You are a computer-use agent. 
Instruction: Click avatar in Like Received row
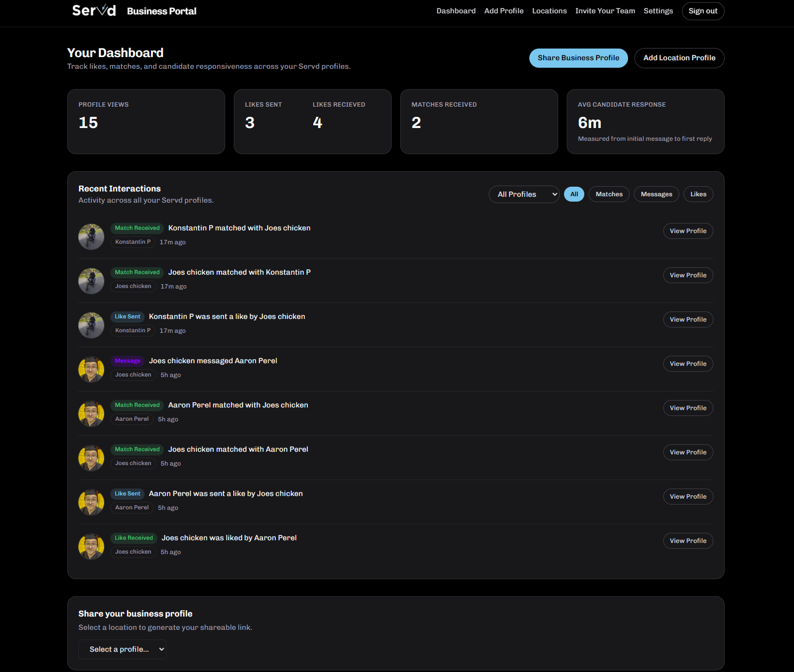point(91,547)
